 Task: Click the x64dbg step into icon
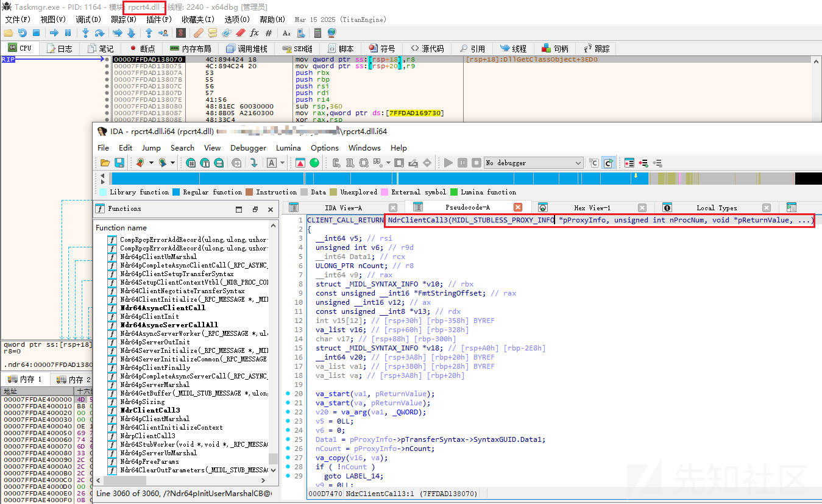85,33
